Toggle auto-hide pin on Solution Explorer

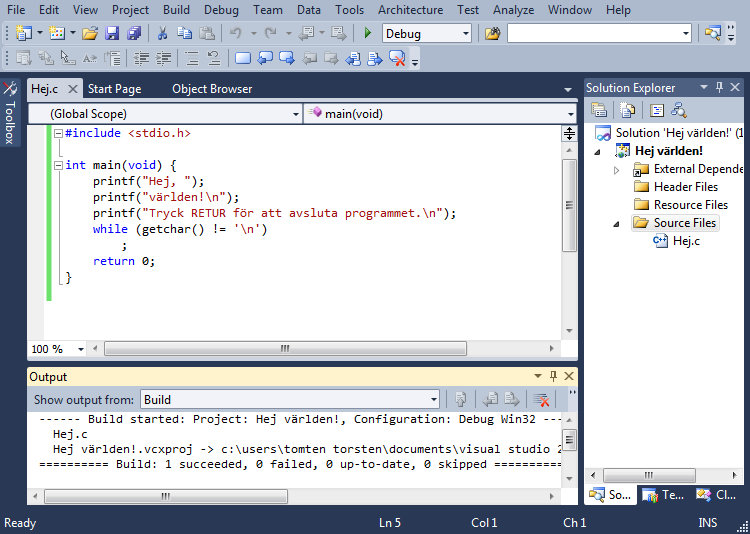point(719,87)
